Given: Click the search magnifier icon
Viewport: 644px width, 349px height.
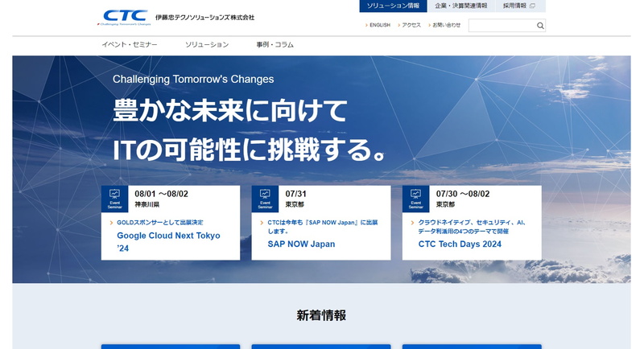Looking at the screenshot, I should pyautogui.click(x=540, y=26).
